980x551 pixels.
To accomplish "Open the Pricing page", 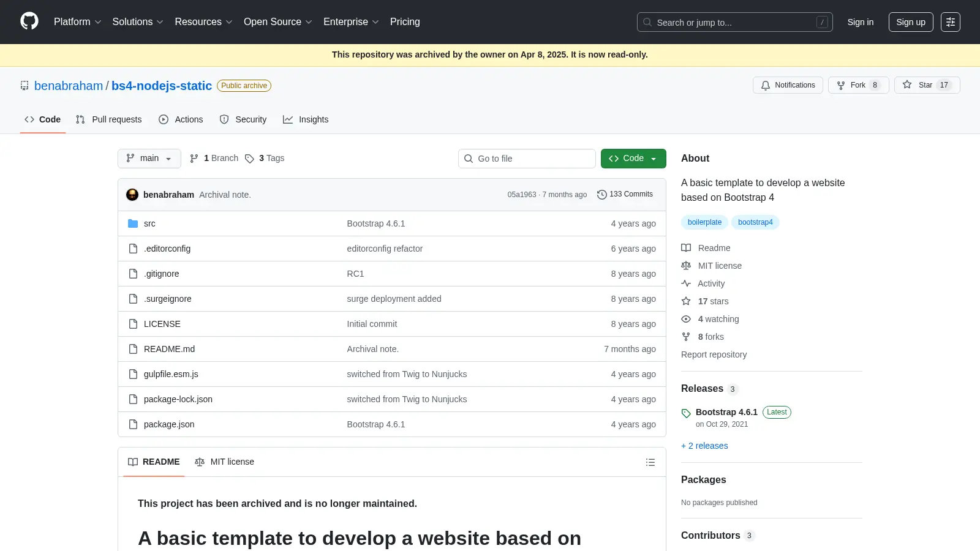I will pyautogui.click(x=405, y=22).
